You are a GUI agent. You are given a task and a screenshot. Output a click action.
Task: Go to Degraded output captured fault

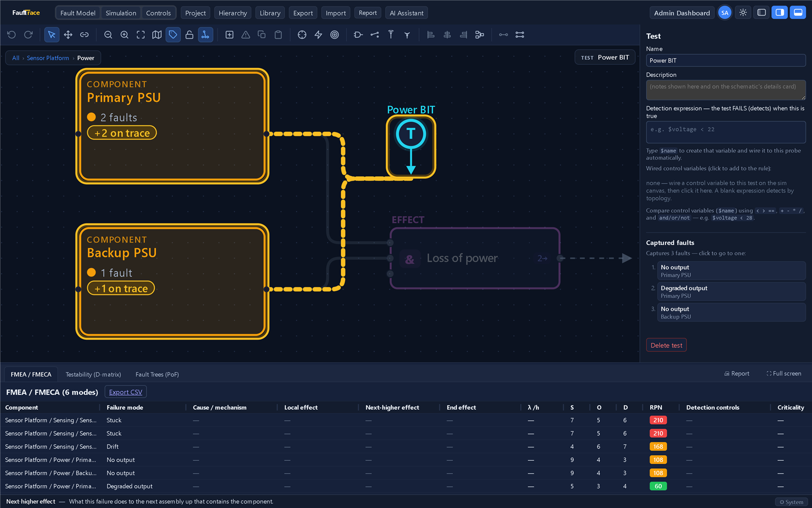pos(731,292)
